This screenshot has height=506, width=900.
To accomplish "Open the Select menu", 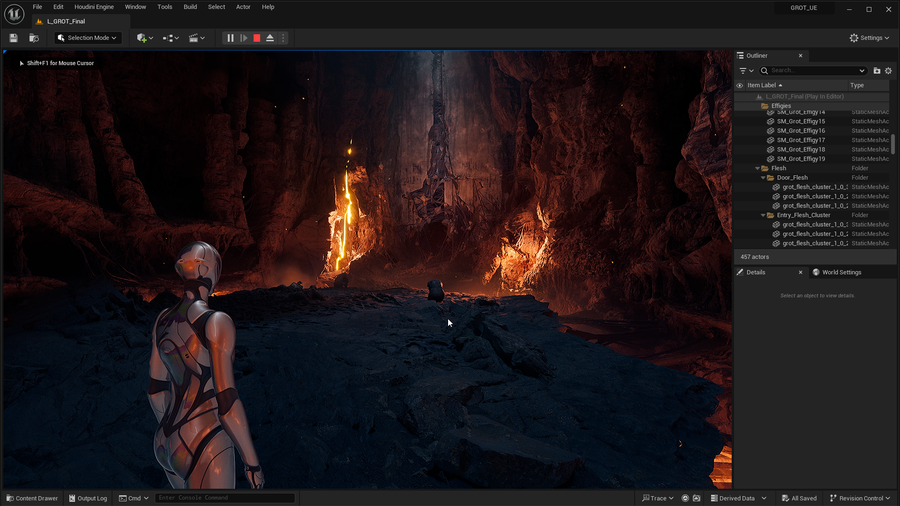I will (216, 7).
